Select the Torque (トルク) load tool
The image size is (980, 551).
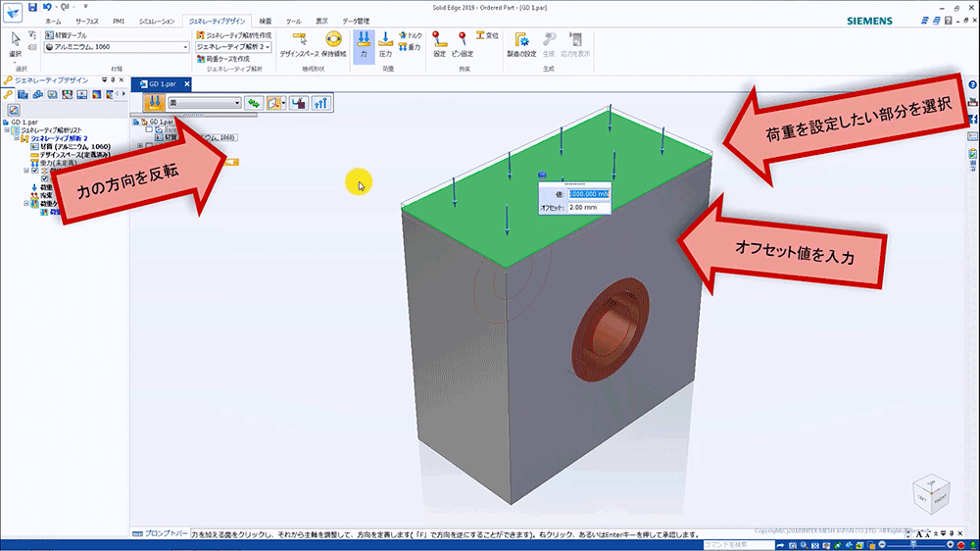point(410,35)
